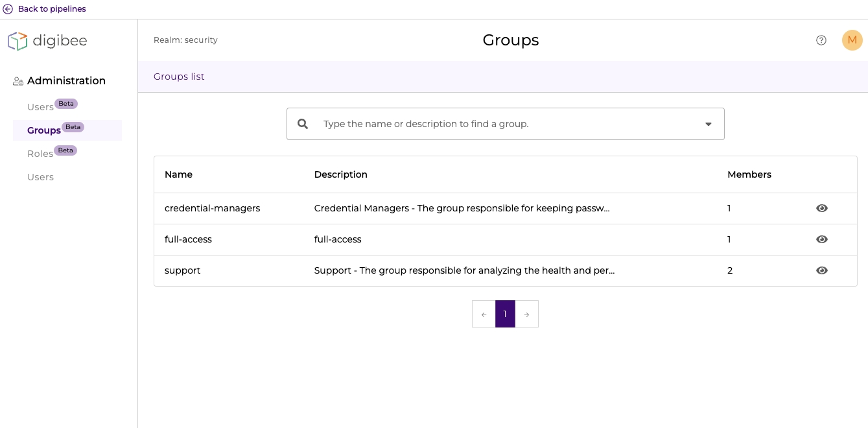
Task: Select Groups Beta in sidebar
Action: click(44, 130)
